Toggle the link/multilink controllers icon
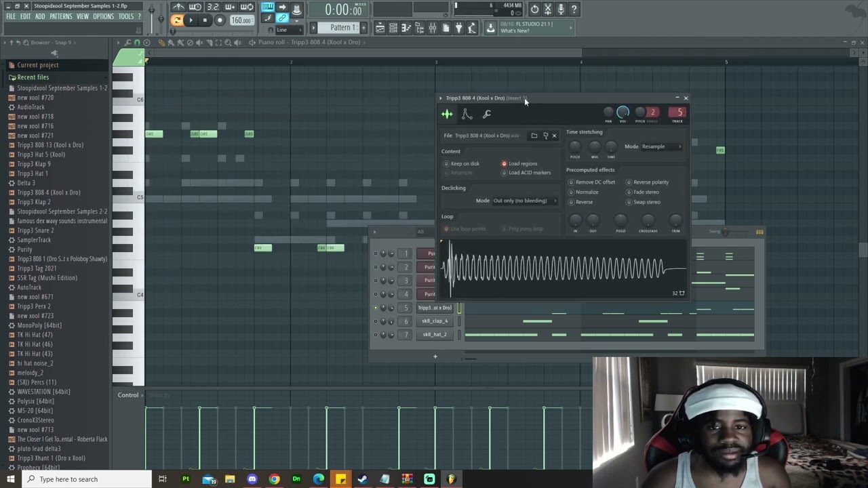Viewport: 868px width, 488px height. click(282, 18)
